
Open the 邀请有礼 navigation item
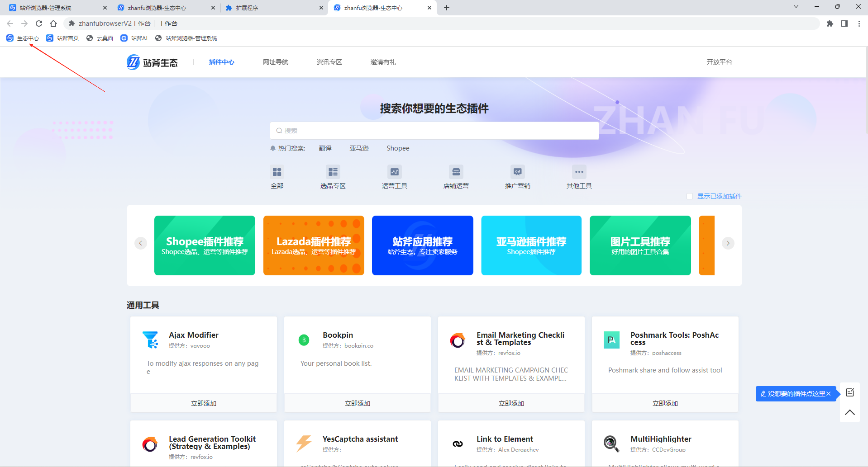383,62
